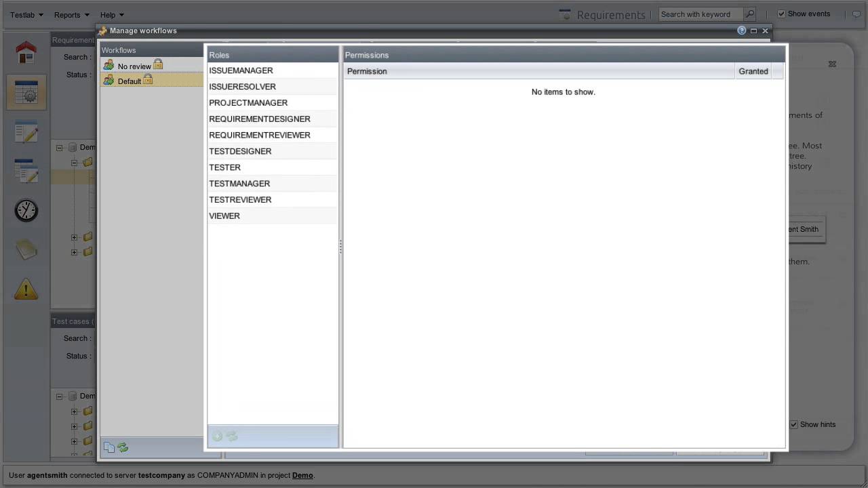The image size is (868, 488).
Task: Close the hints panel with the X icon
Action: point(832,64)
